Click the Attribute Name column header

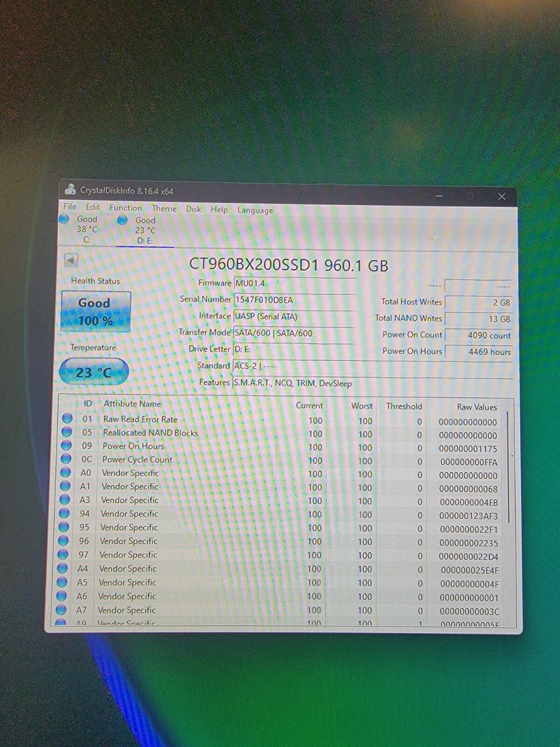pyautogui.click(x=132, y=404)
